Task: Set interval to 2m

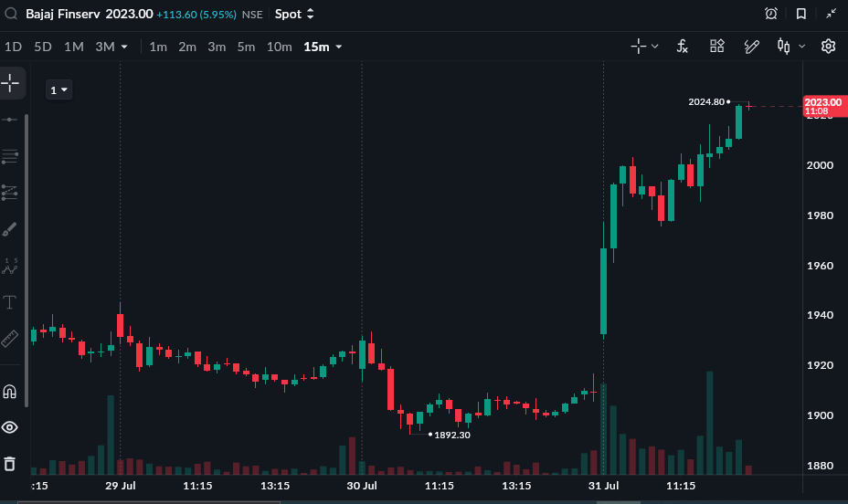Action: point(187,47)
